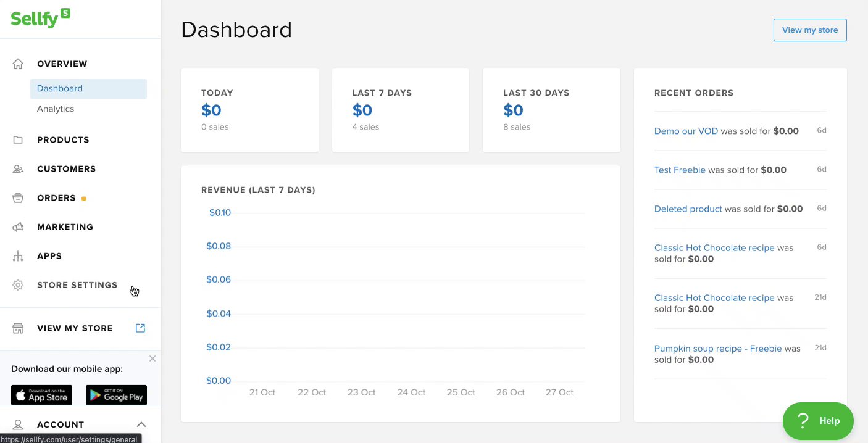
Task: Click the Store Settings gear icon
Action: click(x=18, y=285)
